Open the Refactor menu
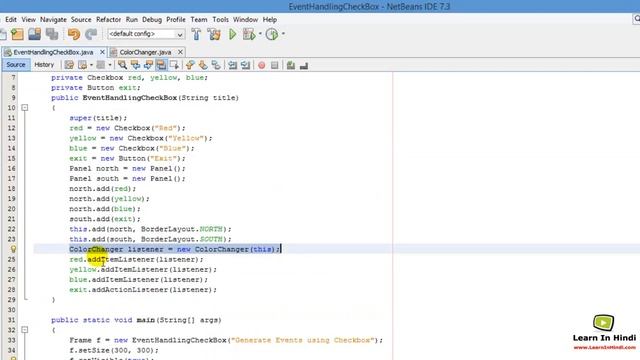The height and width of the screenshot is (360, 640). point(108,20)
